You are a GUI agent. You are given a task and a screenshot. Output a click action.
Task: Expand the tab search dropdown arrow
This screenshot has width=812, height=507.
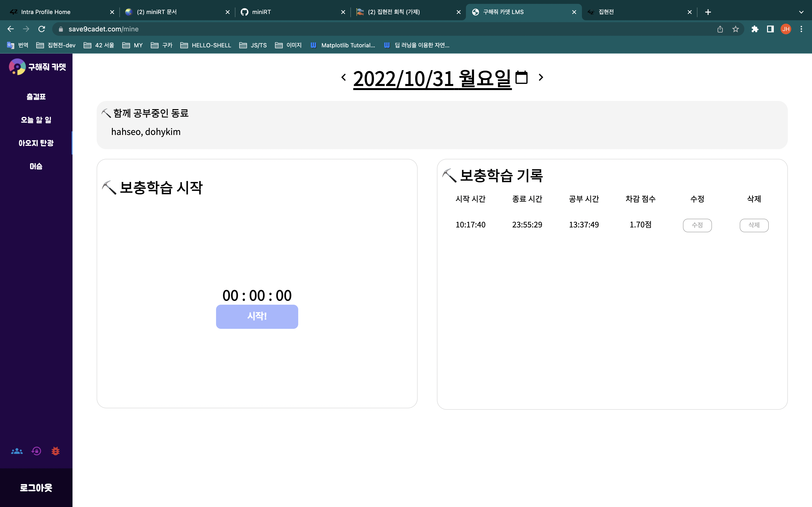tap(801, 12)
